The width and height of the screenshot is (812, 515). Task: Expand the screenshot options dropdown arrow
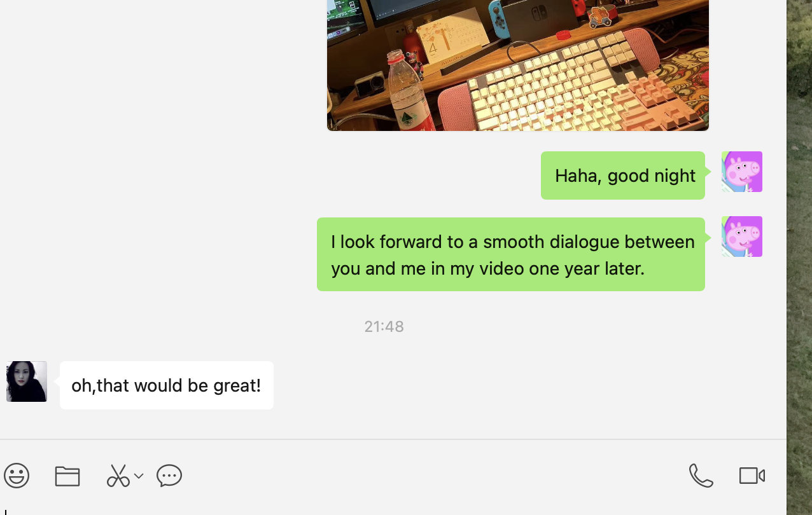(x=139, y=476)
